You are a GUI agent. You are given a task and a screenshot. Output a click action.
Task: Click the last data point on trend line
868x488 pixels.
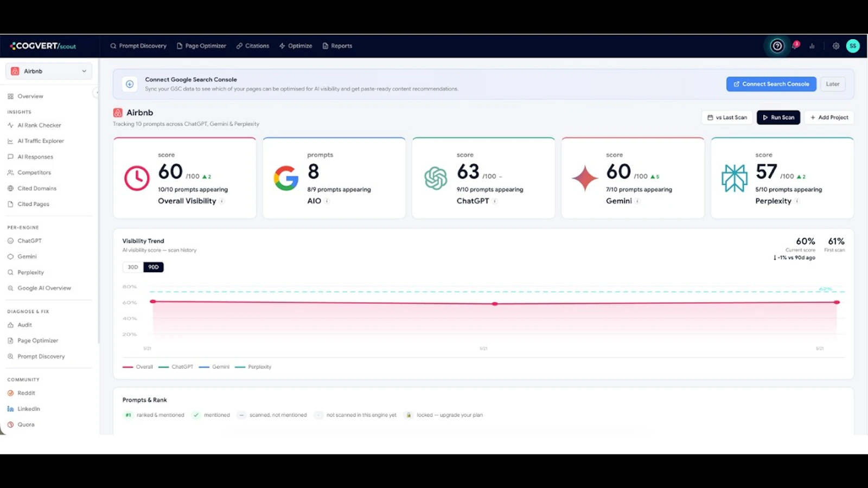coord(837,302)
